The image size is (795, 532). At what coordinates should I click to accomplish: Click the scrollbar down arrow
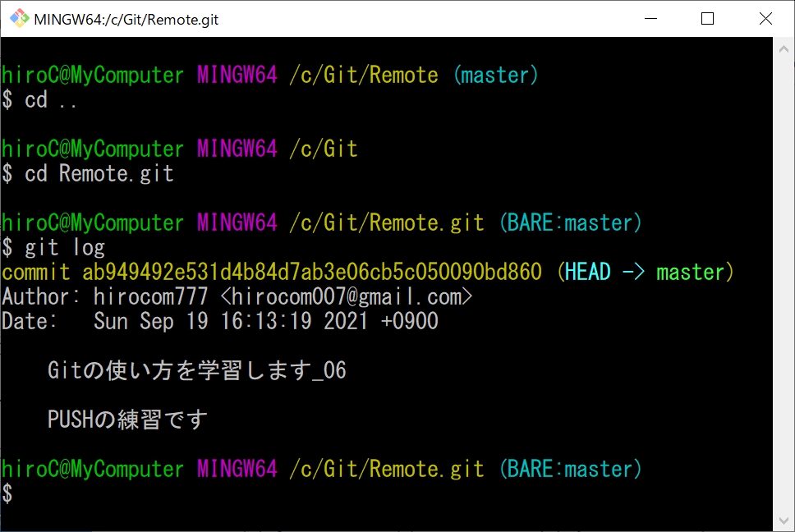coord(784,521)
